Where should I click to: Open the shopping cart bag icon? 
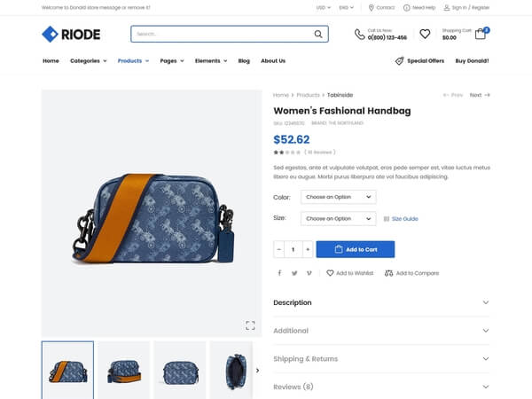480,34
